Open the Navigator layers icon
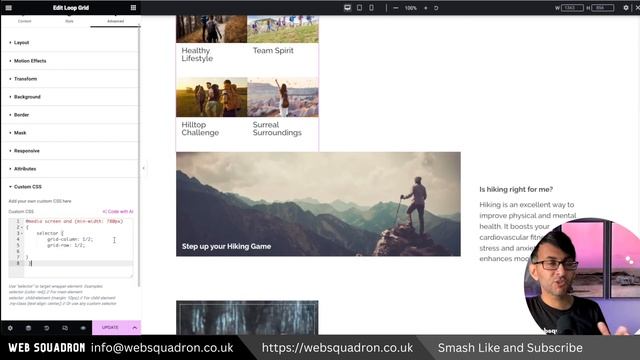The image size is (640, 360). (28, 328)
